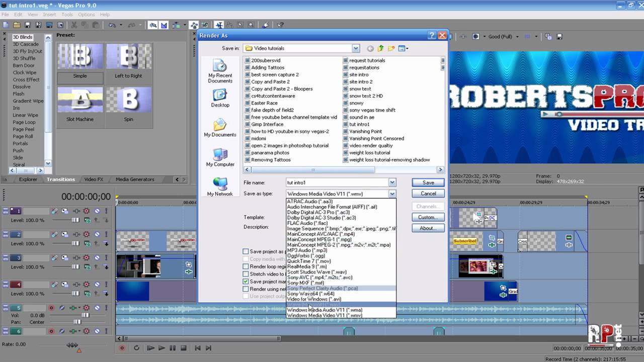Image resolution: width=644 pixels, height=362 pixels.
Task: Uncheck Save project markers checkbox
Action: tap(246, 282)
